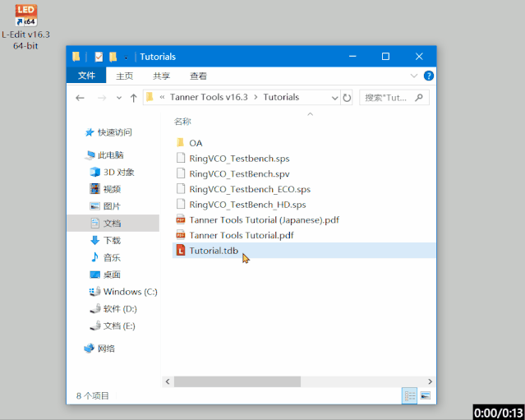
Task: Click the OA folder
Action: [196, 143]
